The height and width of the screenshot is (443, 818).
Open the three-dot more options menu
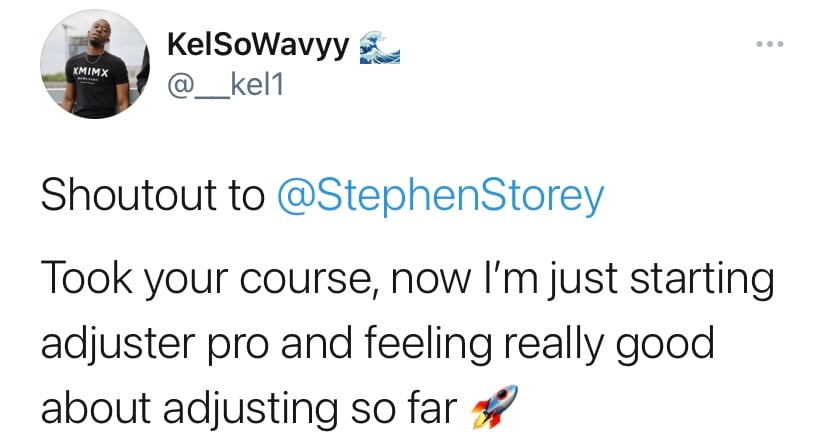(x=770, y=45)
